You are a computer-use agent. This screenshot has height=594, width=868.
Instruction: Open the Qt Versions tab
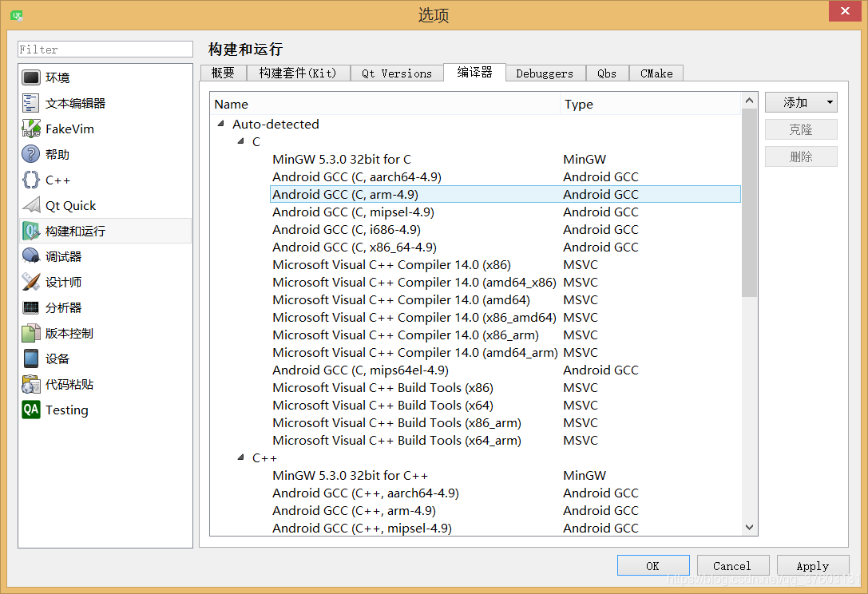pos(397,73)
